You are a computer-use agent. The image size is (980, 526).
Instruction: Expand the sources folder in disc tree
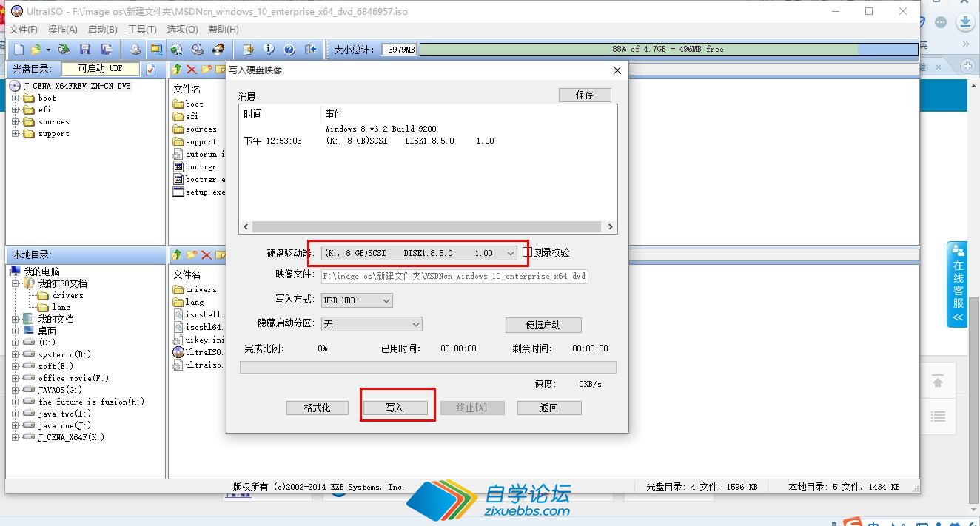point(16,121)
